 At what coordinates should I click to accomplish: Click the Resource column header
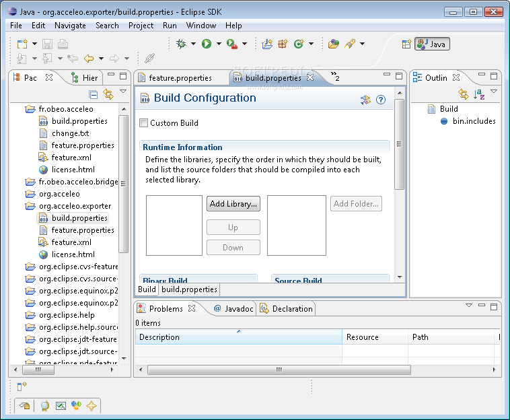[x=375, y=337]
